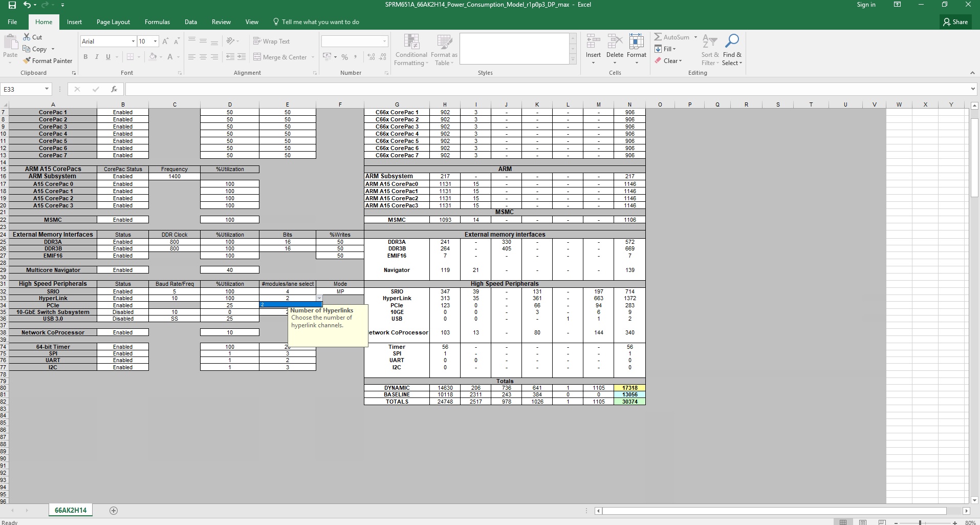Viewport: 980px width, 525px height.
Task: Toggle bold formatting
Action: point(85,57)
